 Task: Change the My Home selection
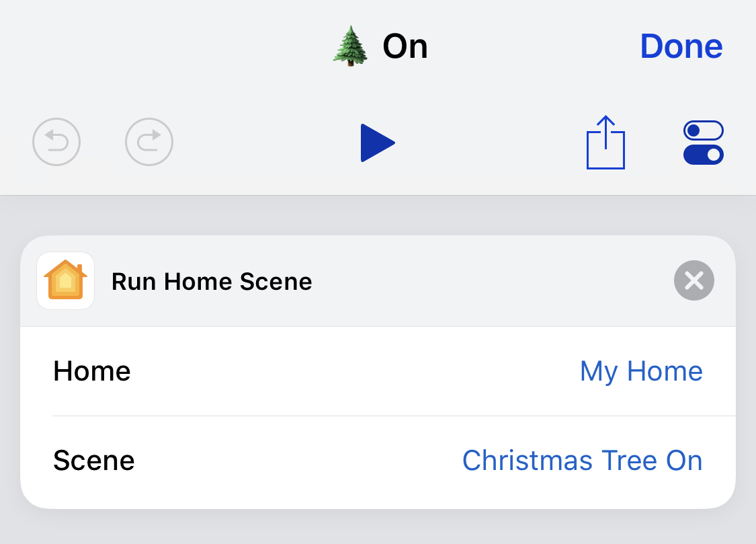pyautogui.click(x=641, y=371)
